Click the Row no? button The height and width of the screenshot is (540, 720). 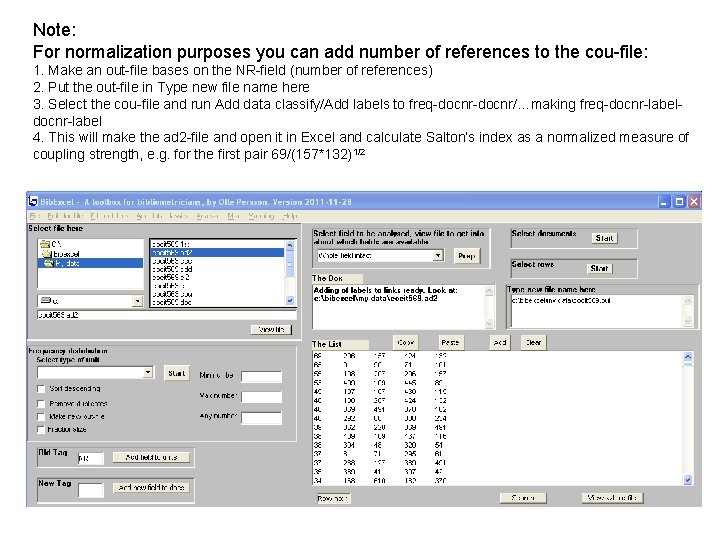coord(333,498)
